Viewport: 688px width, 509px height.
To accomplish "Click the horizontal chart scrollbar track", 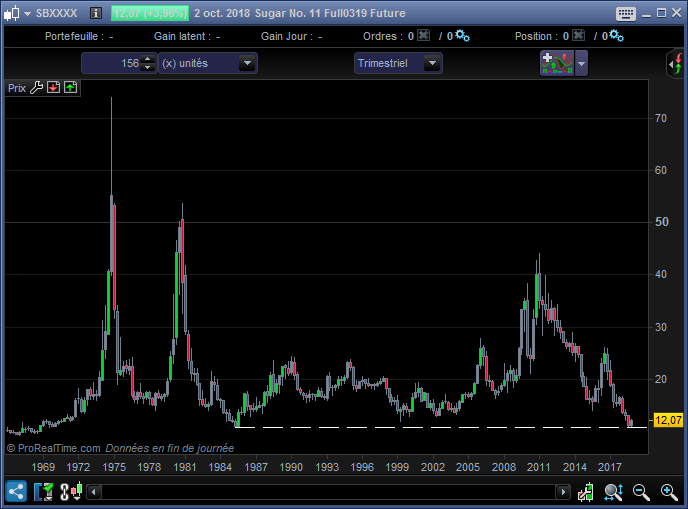I will pyautogui.click(x=329, y=492).
